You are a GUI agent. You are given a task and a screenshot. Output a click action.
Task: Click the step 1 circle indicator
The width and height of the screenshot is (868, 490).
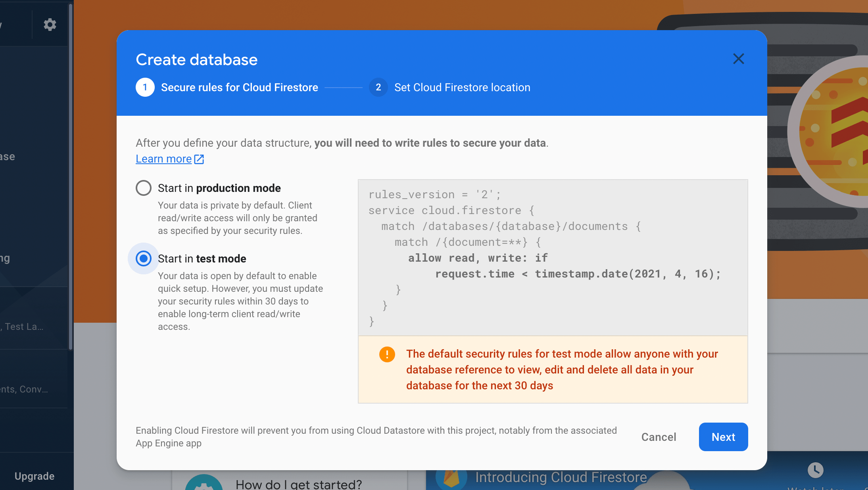pyautogui.click(x=145, y=87)
